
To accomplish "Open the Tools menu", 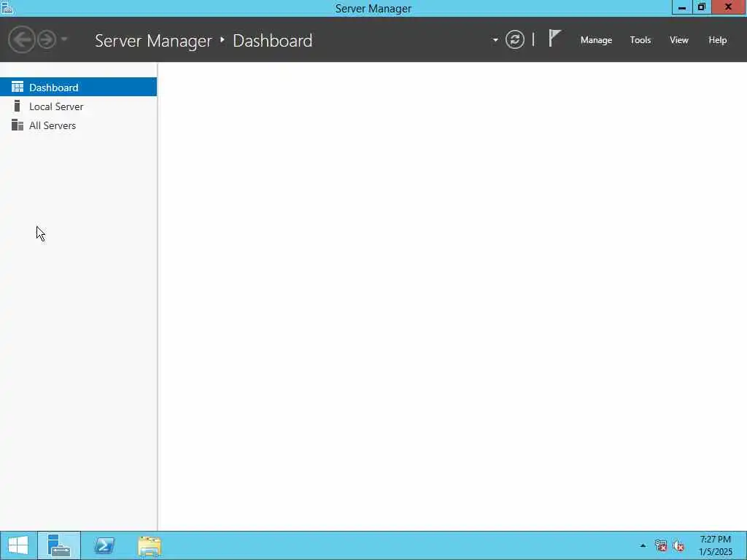I will [x=640, y=40].
